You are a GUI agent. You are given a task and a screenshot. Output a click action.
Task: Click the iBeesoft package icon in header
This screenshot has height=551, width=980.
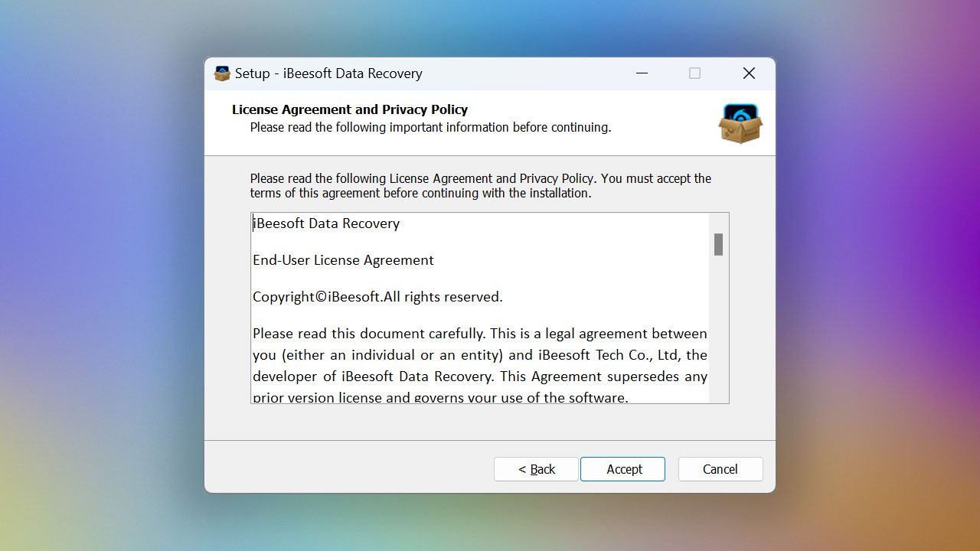(x=740, y=123)
